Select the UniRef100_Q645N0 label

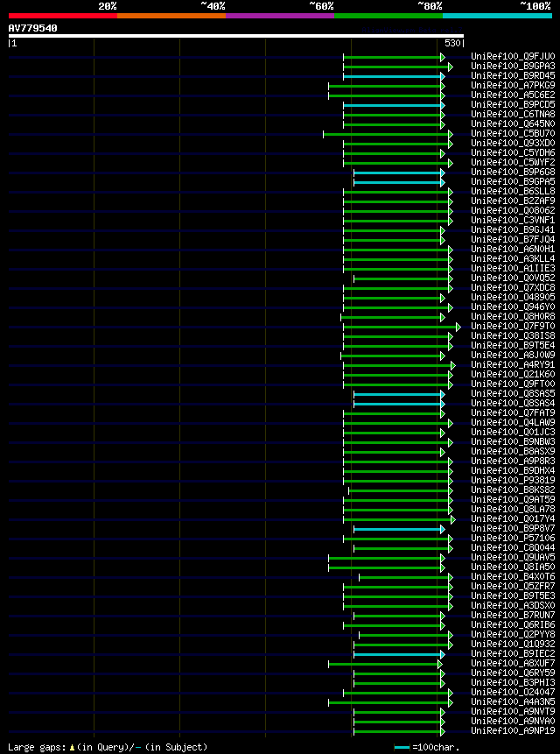(513, 124)
